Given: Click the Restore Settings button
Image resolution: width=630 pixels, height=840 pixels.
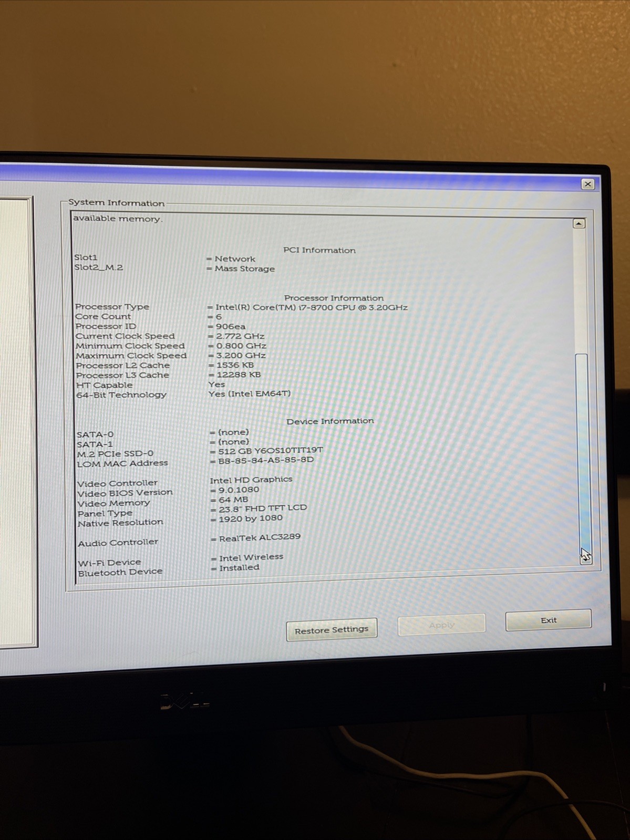Looking at the screenshot, I should click(332, 630).
